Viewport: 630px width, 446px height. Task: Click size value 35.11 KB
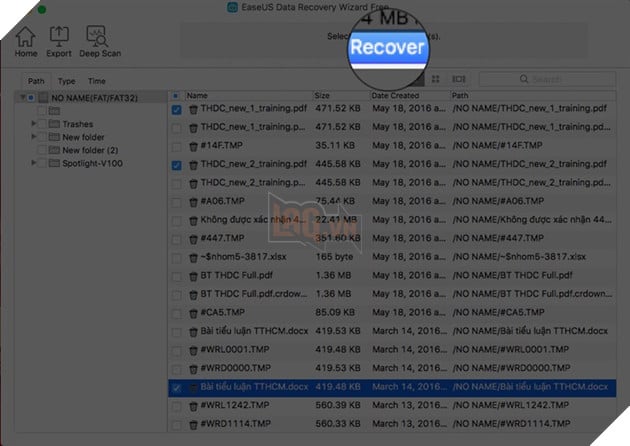335,145
